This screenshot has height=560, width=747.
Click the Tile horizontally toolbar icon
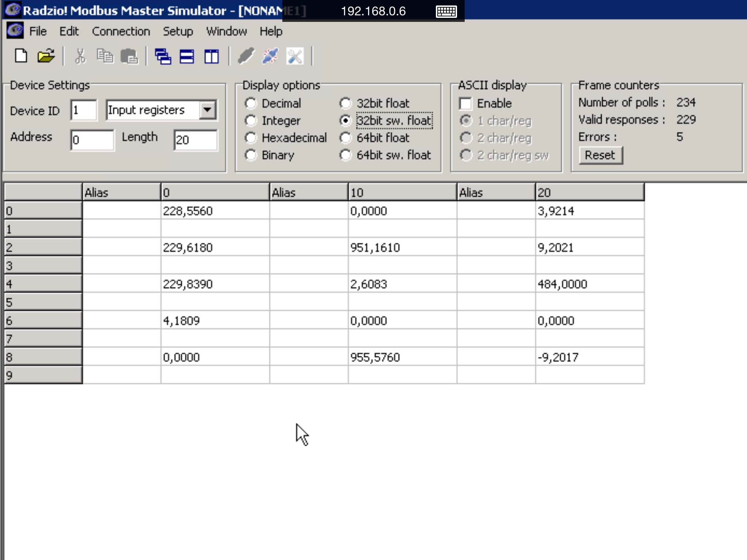187,57
